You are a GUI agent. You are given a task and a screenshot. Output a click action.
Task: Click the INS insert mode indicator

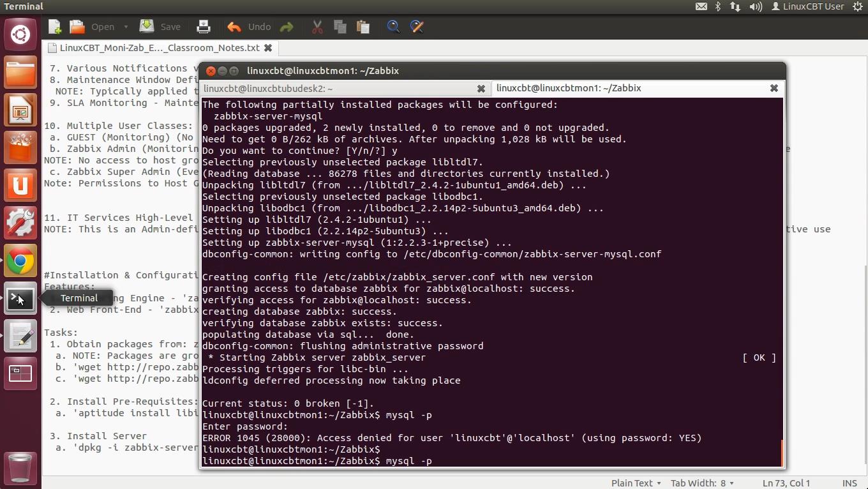(849, 483)
